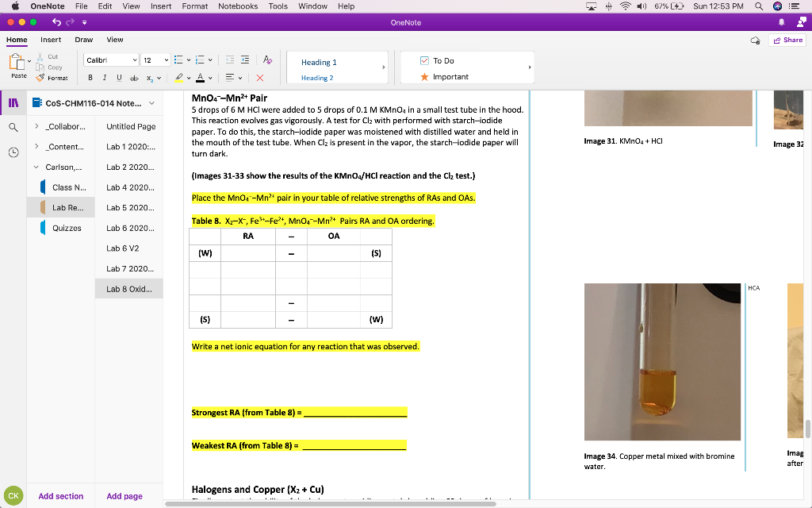Click the Subscript button
Viewport: 812px width, 508px height.
pyautogui.click(x=149, y=79)
